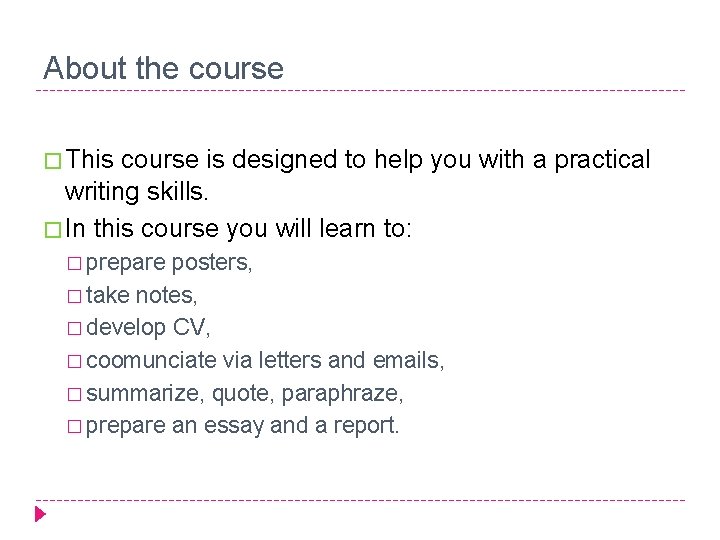Click the "develop CV," list item text
Image resolution: width=720 pixels, height=540 pixels.
pyautogui.click(x=149, y=328)
